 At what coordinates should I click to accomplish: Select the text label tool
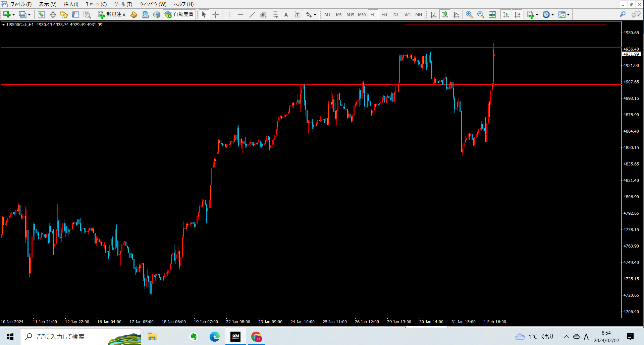pyautogui.click(x=298, y=14)
